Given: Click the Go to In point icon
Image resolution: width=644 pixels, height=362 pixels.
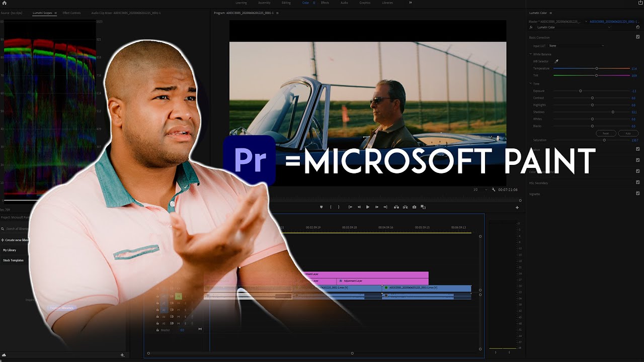Looking at the screenshot, I should click(350, 207).
